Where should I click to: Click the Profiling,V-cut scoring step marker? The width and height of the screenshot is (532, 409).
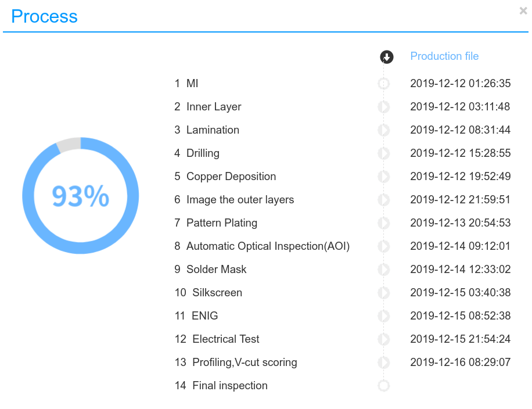tap(384, 363)
